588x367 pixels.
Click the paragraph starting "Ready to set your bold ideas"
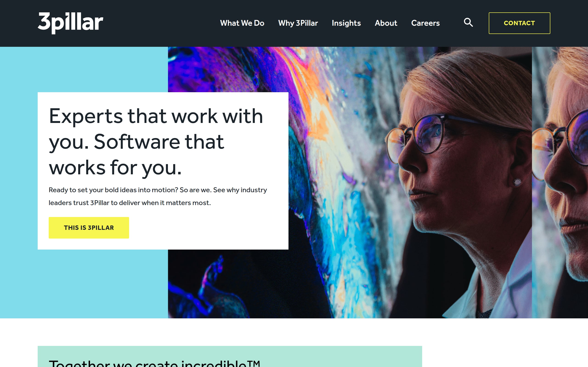click(158, 196)
